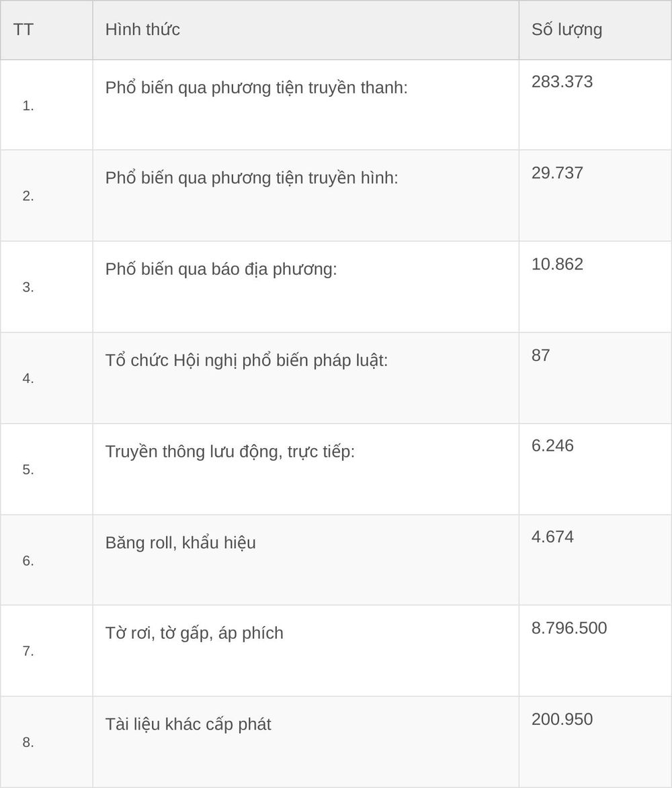Click the value 8.796.500
This screenshot has width=672, height=788.
click(569, 628)
